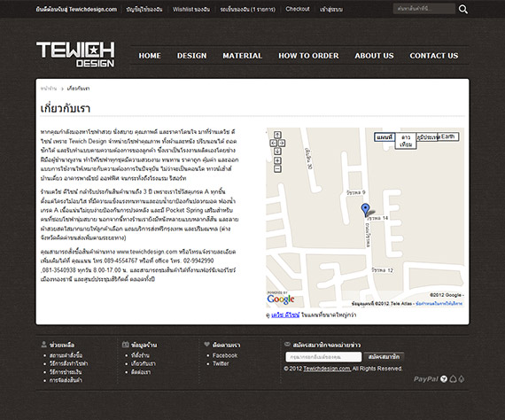Click the home breadcrumb link

(x=49, y=89)
